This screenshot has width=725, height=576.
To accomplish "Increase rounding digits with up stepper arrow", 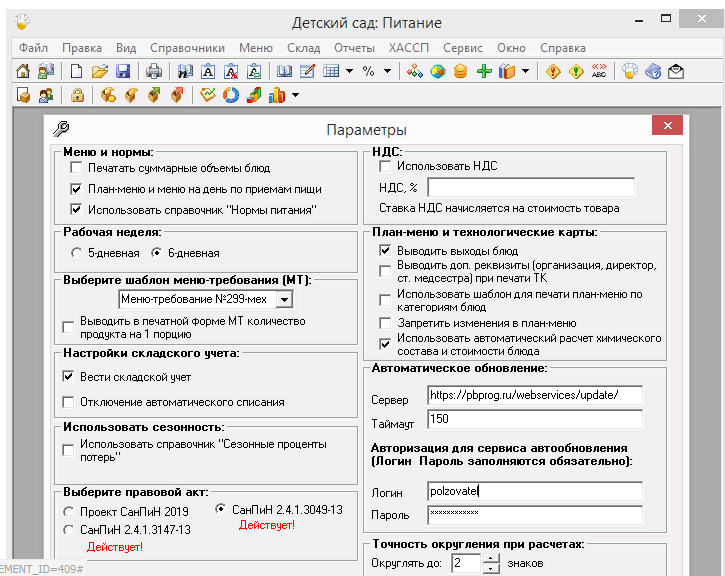I will (x=491, y=558).
